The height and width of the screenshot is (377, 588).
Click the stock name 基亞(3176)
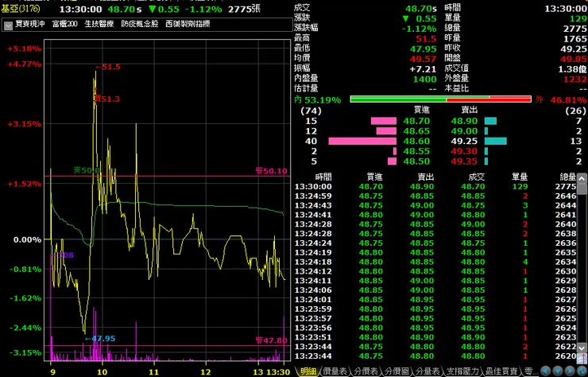[20, 9]
